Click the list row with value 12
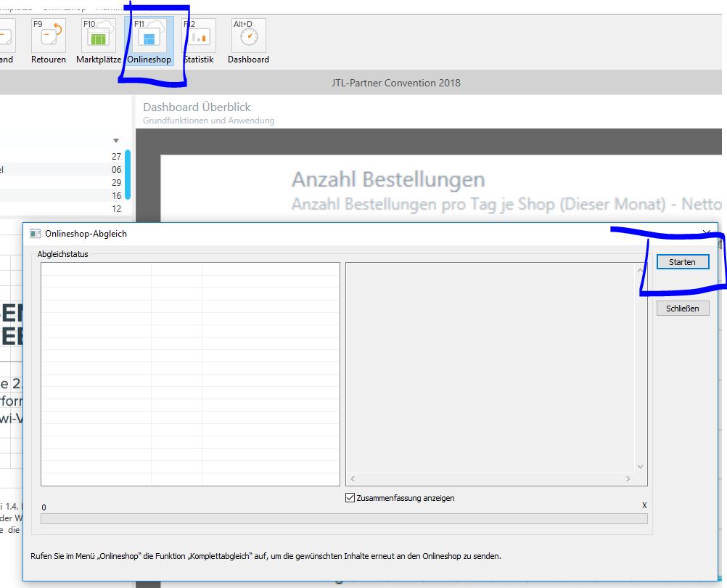 [x=61, y=208]
